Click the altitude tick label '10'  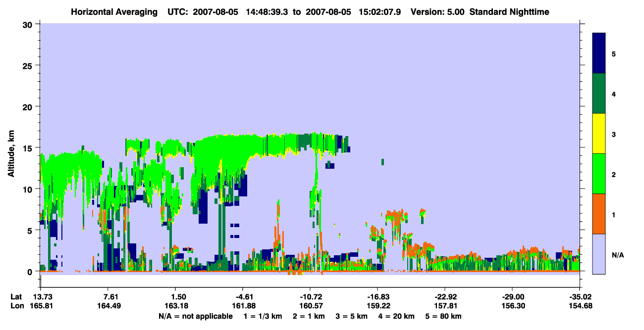click(28, 189)
